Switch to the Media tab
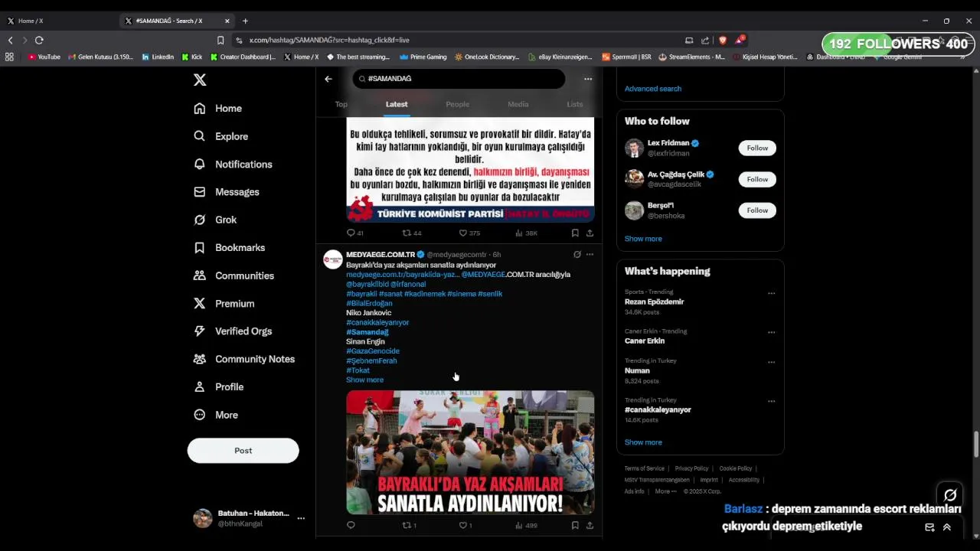The height and width of the screenshot is (551, 980). pos(518,104)
